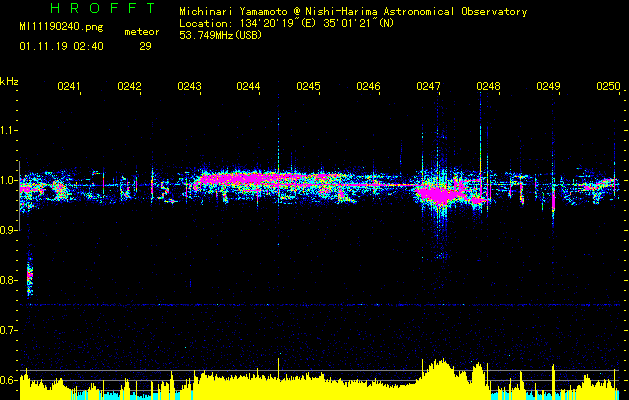Image resolution: width=629 pixels, height=400 pixels.
Task: Click the HROFFT title text
Action: click(x=102, y=8)
